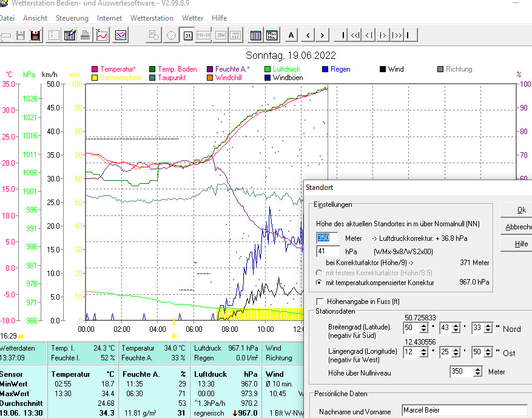
Task: Go to the previous day with '<' arrow
Action: pyautogui.click(x=308, y=35)
